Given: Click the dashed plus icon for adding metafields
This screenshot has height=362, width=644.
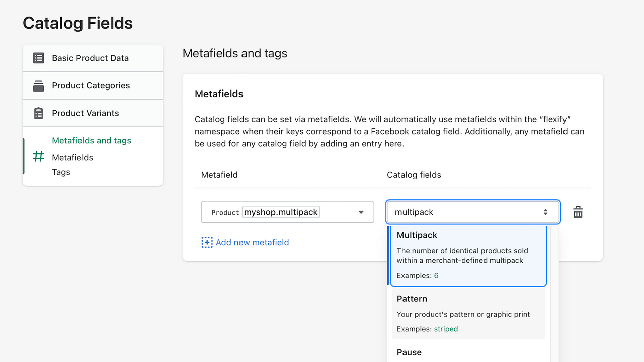Looking at the screenshot, I should tap(207, 242).
